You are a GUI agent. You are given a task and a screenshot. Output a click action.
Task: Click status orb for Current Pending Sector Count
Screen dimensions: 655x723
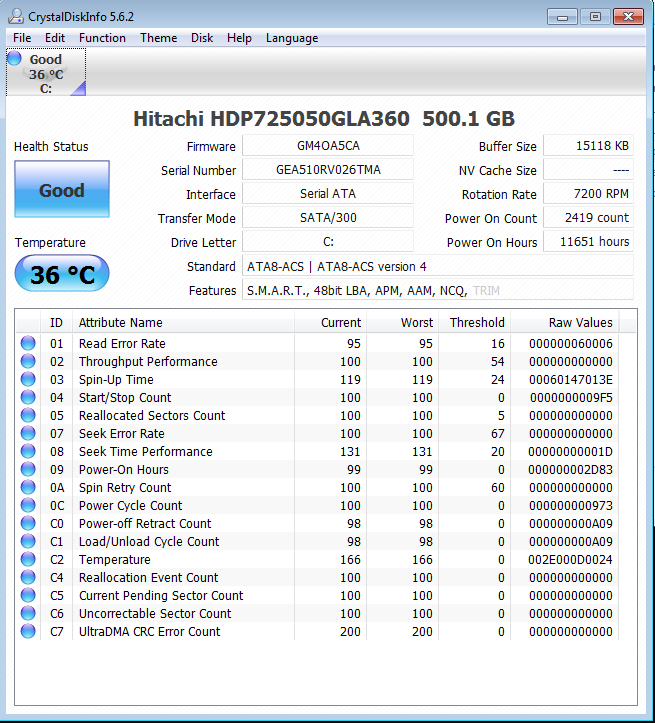[x=28, y=595]
